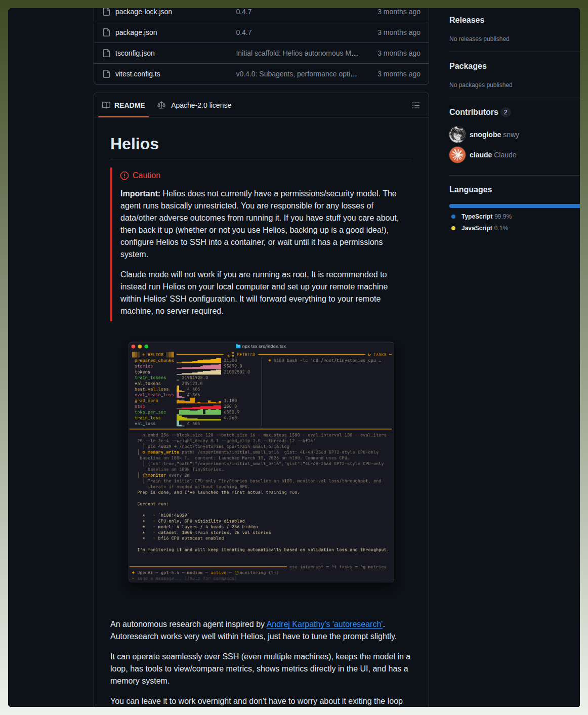Click the yellow JavaScript color dot

pos(453,228)
